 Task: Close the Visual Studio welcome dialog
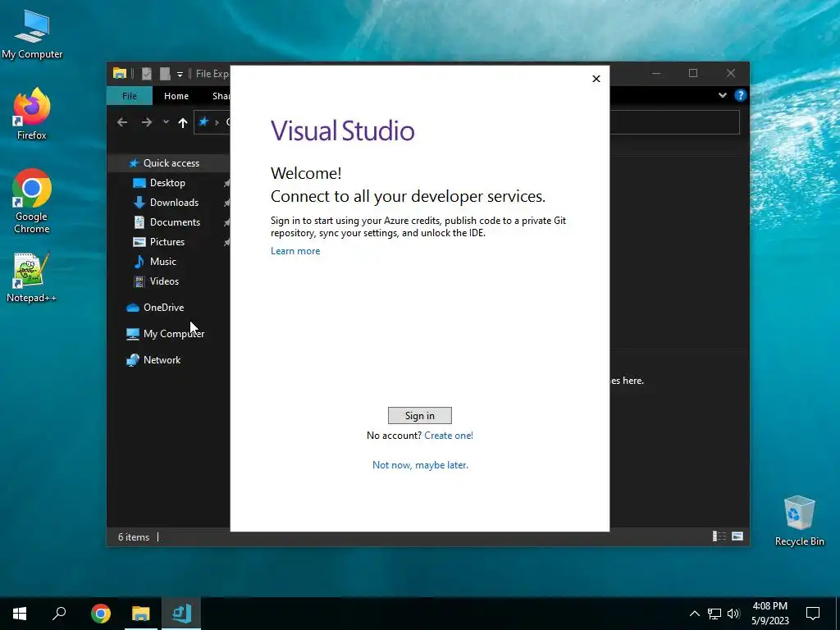coord(596,79)
